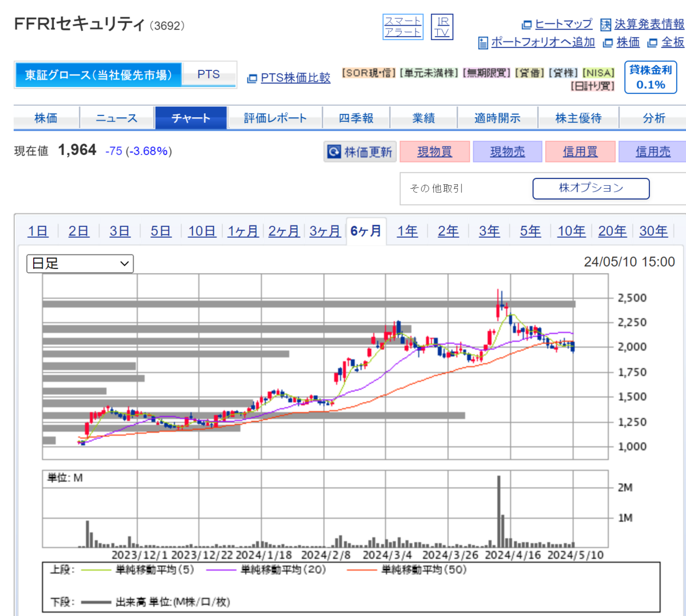Screen dimensions: 686x616
Task: Open the 株価 tab in navigation
Action: [x=46, y=118]
